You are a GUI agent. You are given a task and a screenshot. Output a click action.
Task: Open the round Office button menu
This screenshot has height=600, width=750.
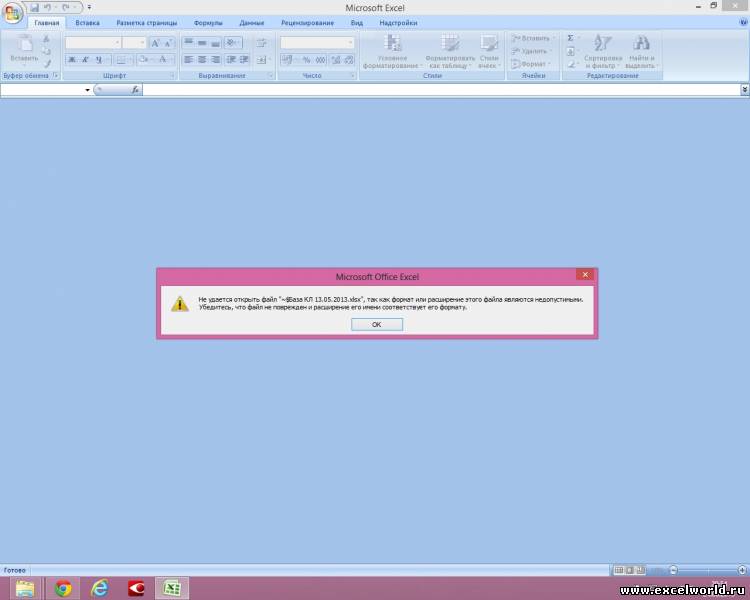12,12
